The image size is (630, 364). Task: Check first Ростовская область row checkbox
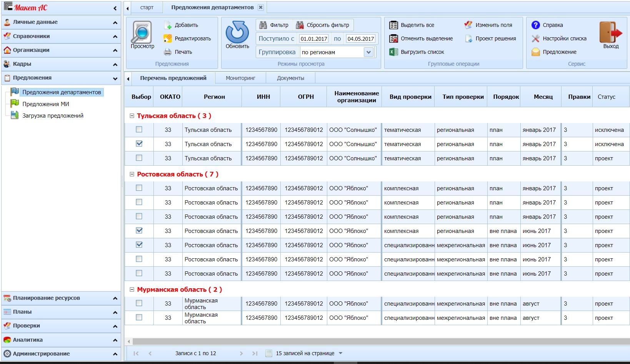139,188
